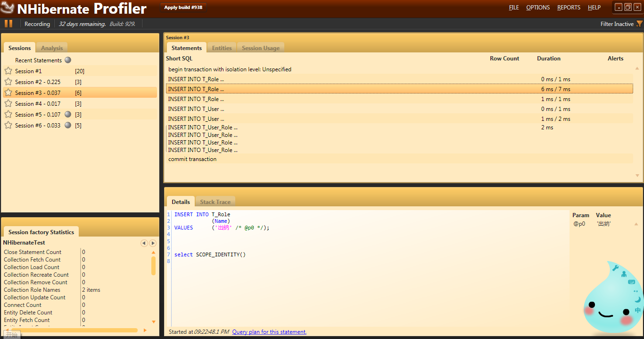Image resolution: width=644 pixels, height=339 pixels.
Task: Click Apply build #938
Action: point(183,8)
